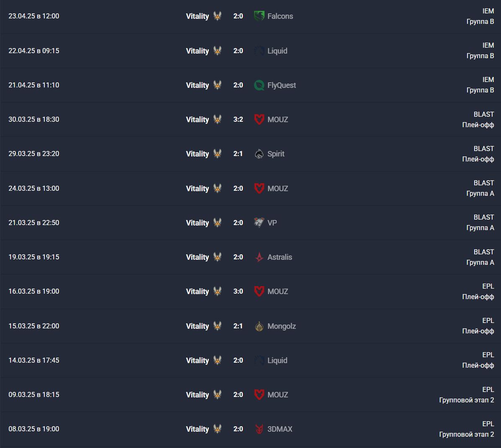Image resolution: width=501 pixels, height=448 pixels.
Task: Open the FlyQuest team name link
Action: [282, 85]
